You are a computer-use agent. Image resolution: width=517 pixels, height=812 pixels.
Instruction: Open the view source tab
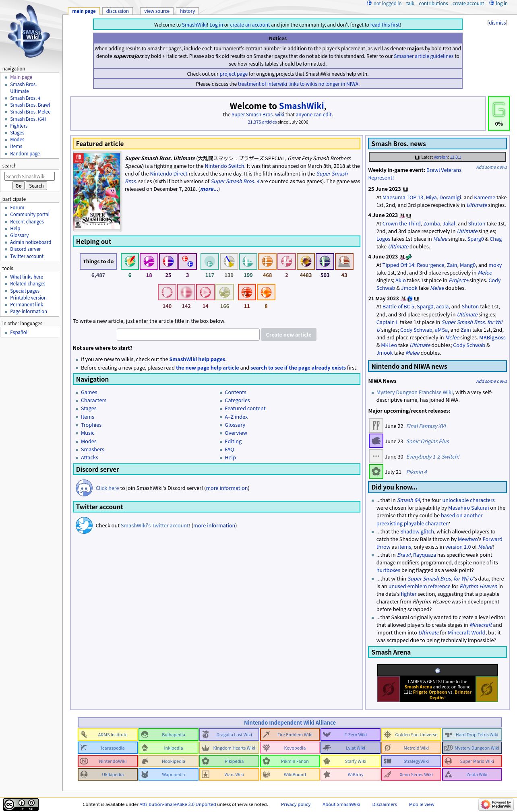tap(157, 11)
